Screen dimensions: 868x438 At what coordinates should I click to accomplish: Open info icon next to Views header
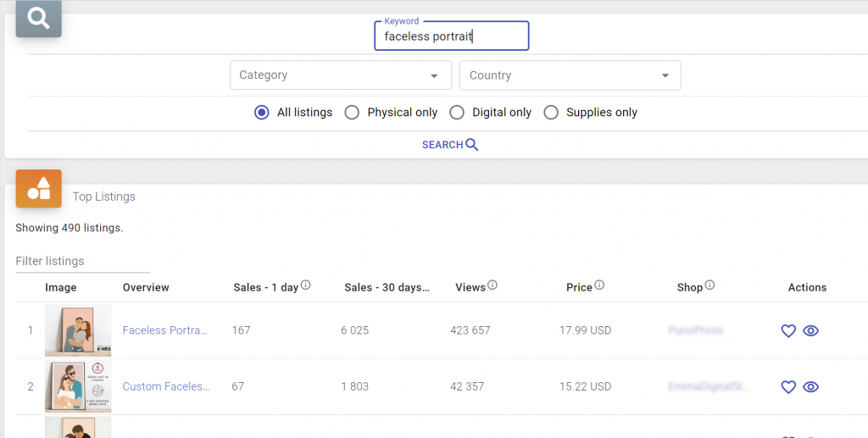tap(492, 286)
